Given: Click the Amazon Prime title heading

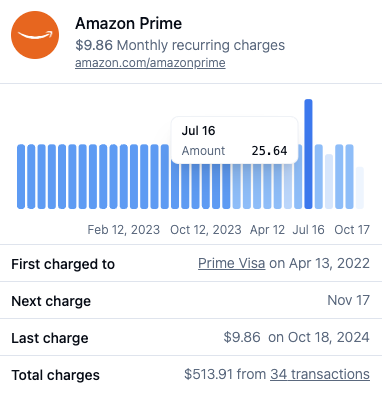Looking at the screenshot, I should [x=129, y=23].
